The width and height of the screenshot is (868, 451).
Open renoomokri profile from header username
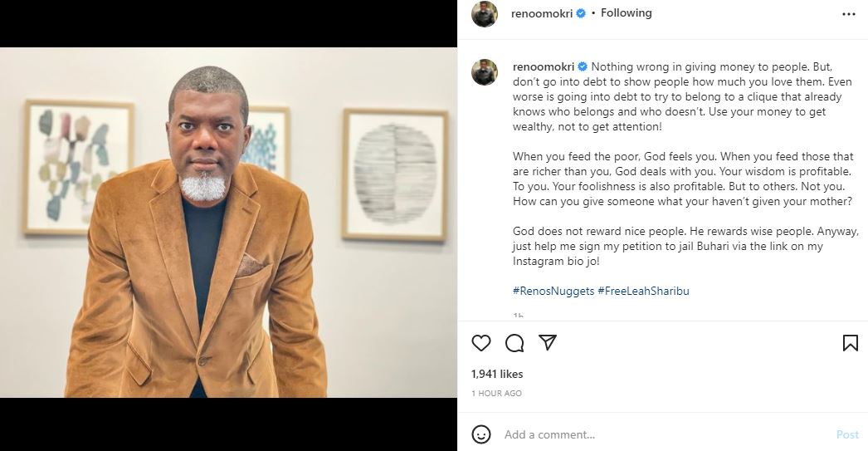(x=544, y=13)
